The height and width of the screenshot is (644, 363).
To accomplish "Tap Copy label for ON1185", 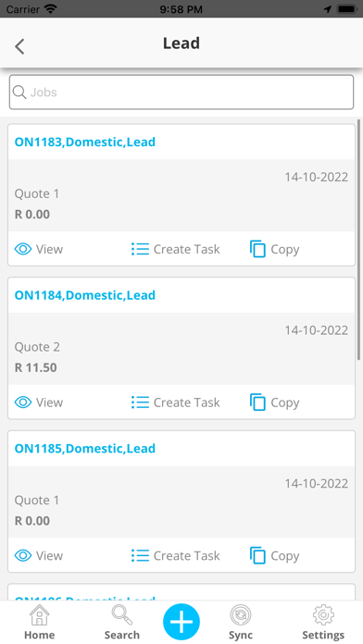I will [x=285, y=556].
